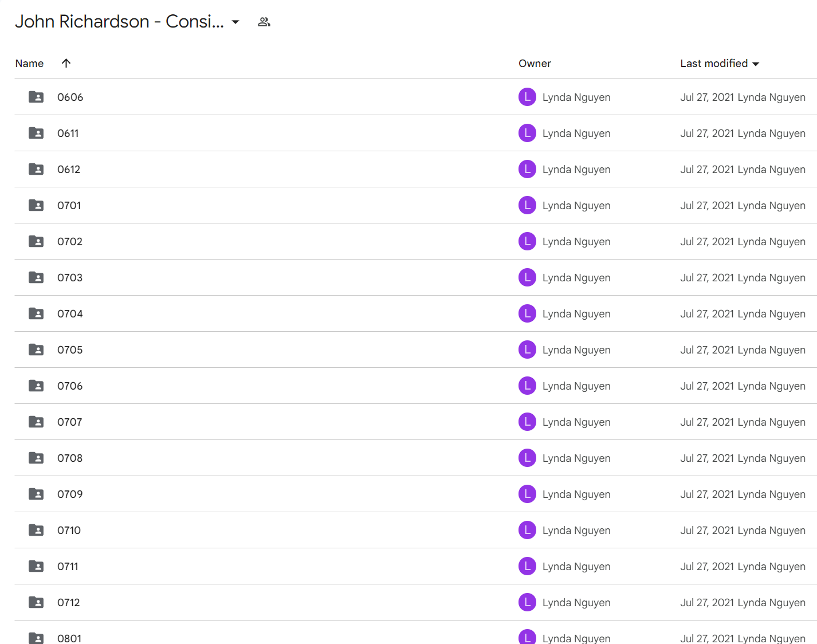
Task: Reverse sort order with the up arrow
Action: pyautogui.click(x=66, y=63)
